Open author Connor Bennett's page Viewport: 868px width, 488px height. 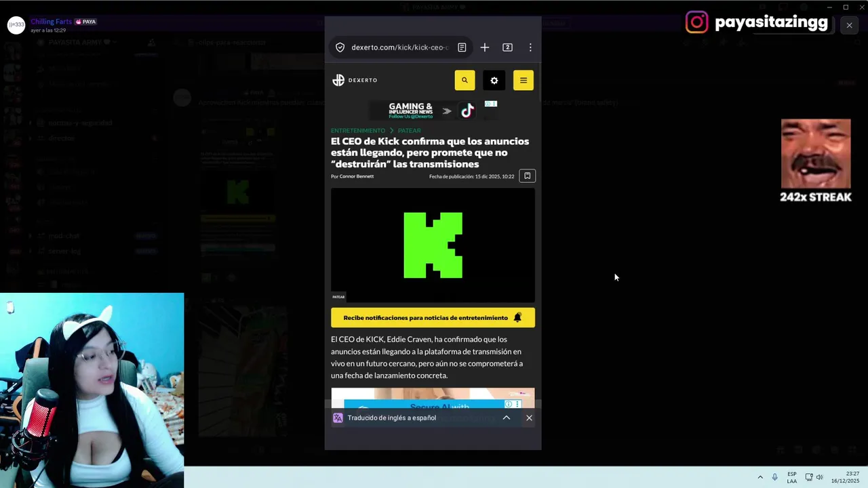tap(356, 176)
